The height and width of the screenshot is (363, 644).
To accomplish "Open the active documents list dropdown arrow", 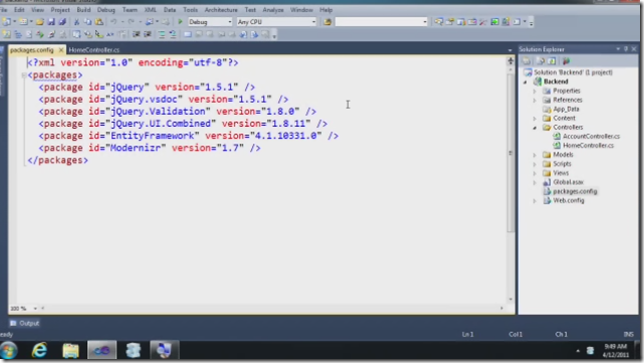I will pos(510,50).
